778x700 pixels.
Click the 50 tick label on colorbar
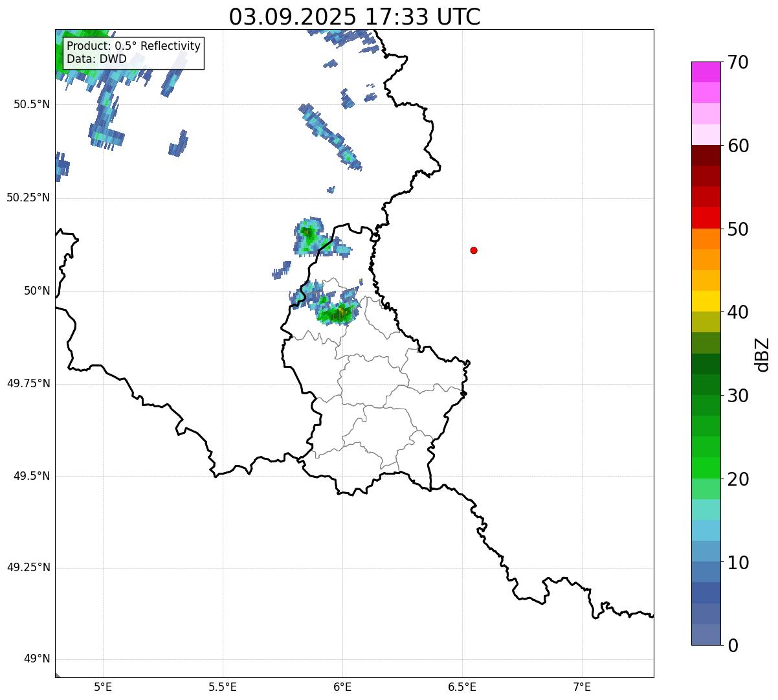point(737,229)
